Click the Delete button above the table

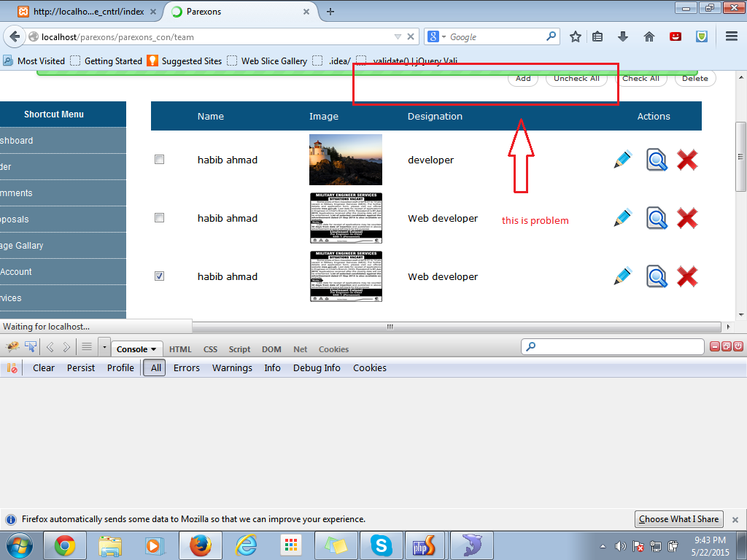pos(695,79)
